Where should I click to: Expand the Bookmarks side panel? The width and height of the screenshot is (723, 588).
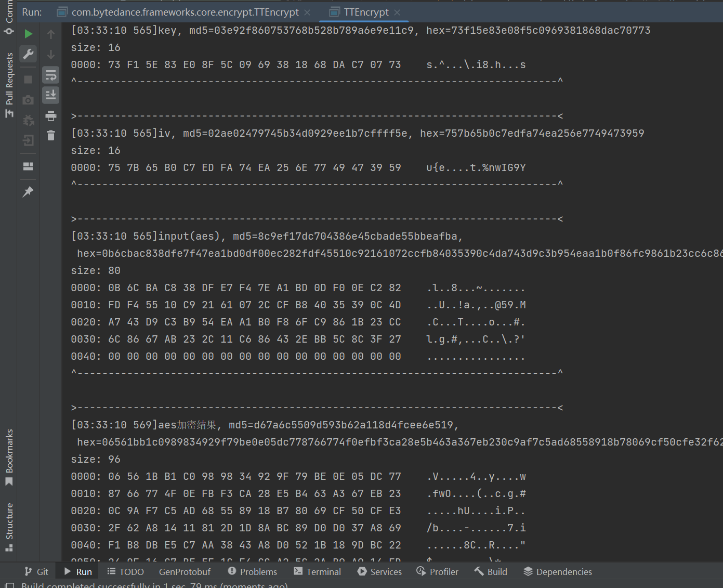[x=9, y=457]
